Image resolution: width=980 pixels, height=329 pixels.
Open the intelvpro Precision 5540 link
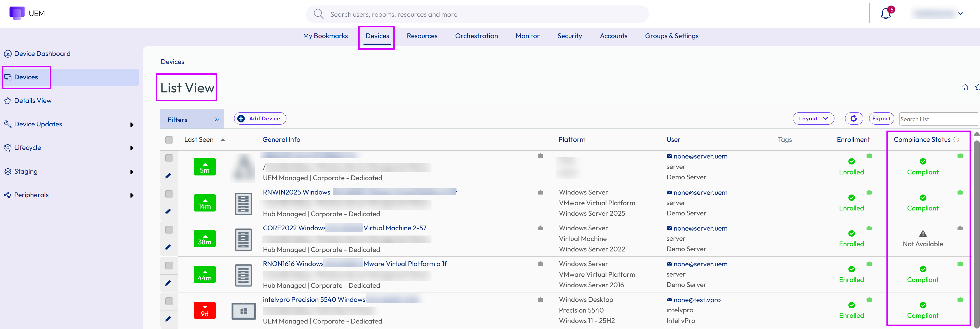point(314,299)
